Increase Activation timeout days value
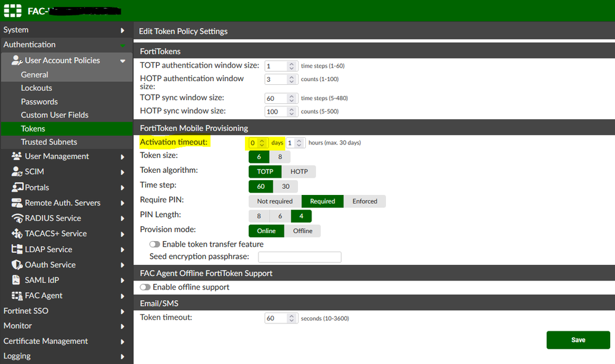The height and width of the screenshot is (364, 615). tap(260, 139)
